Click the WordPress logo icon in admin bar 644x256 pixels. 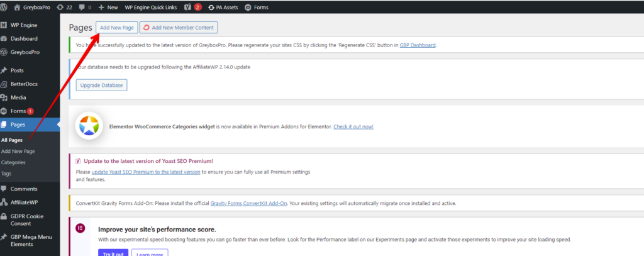pyautogui.click(x=3, y=7)
